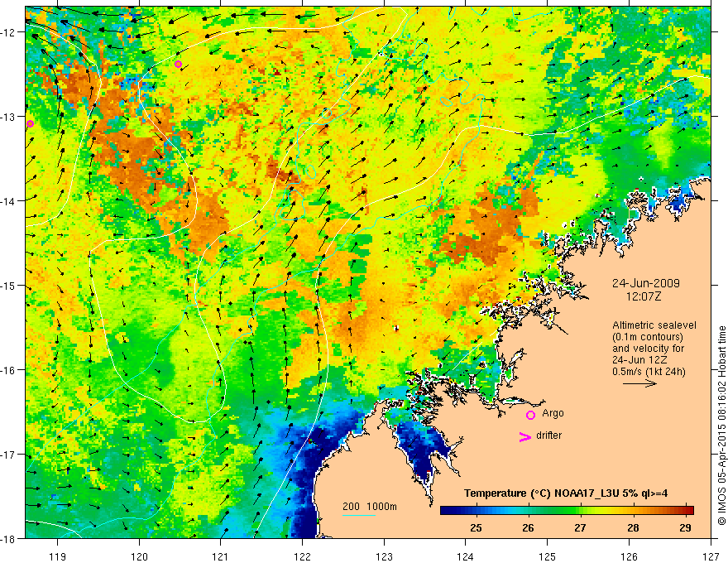Click the longitude axis label '119'

pyautogui.click(x=58, y=556)
